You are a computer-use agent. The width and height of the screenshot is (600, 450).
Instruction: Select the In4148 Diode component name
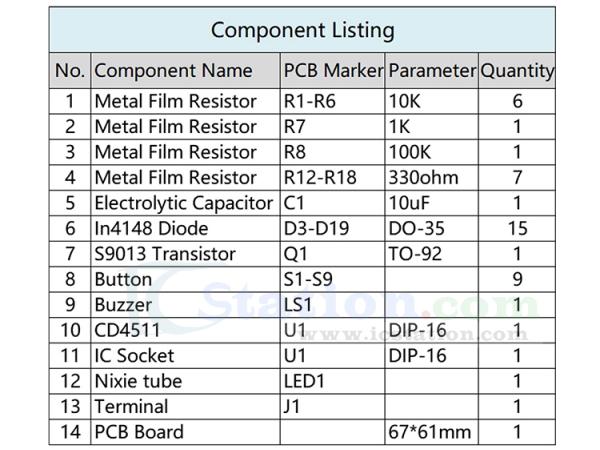151,229
